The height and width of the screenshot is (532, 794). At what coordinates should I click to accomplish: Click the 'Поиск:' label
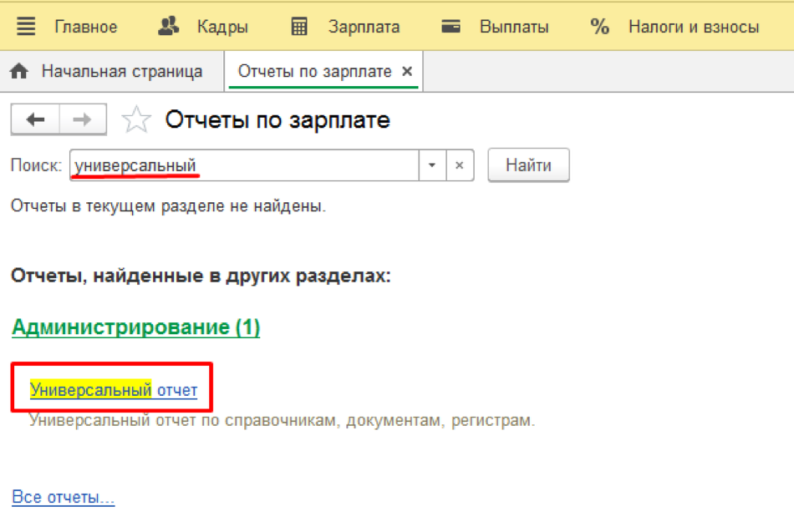tap(36, 165)
